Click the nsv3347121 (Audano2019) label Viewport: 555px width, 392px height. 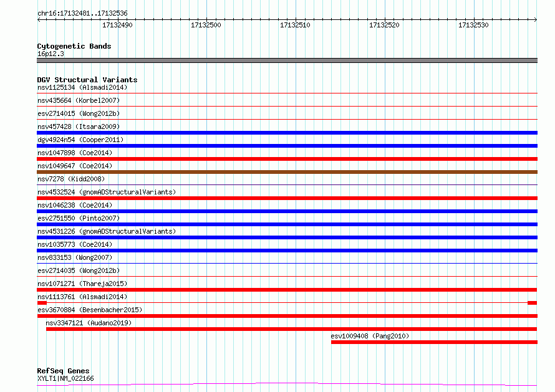(x=89, y=323)
